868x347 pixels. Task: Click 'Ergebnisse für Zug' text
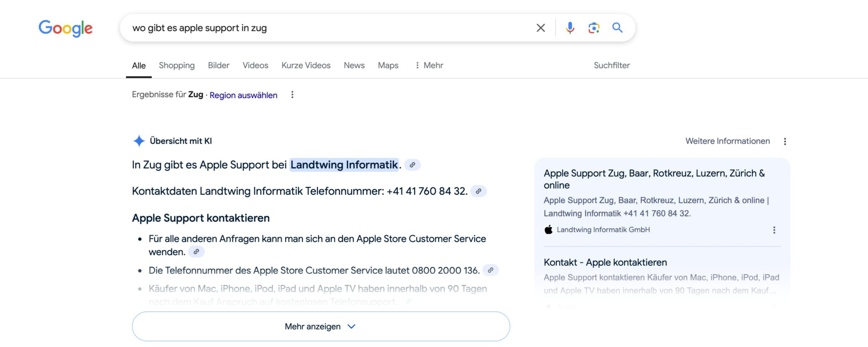(167, 95)
